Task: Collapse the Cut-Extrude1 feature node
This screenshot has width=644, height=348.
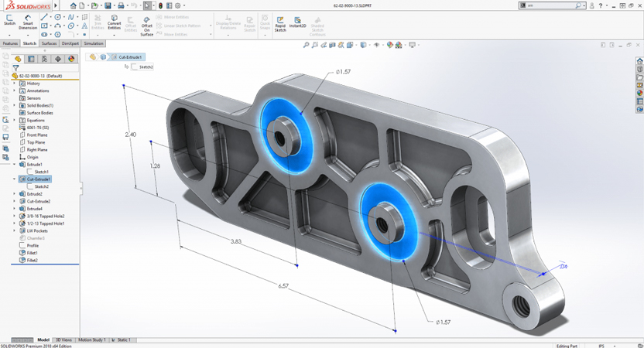Action: (15, 179)
